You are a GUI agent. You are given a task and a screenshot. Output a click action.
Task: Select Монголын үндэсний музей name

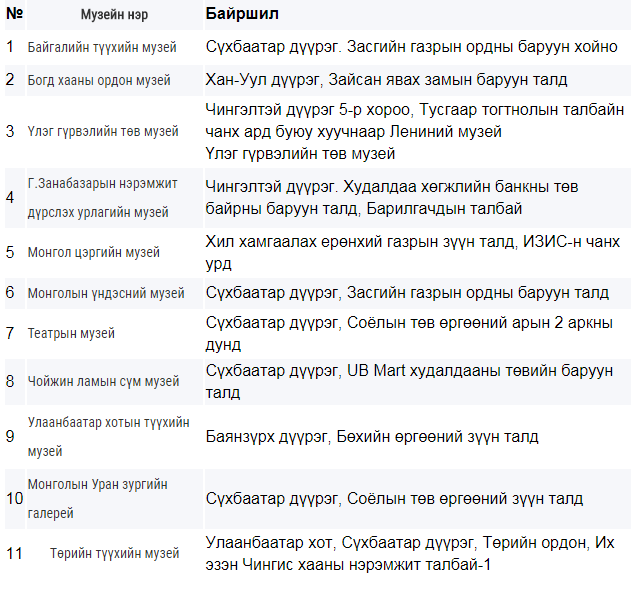pyautogui.click(x=106, y=293)
